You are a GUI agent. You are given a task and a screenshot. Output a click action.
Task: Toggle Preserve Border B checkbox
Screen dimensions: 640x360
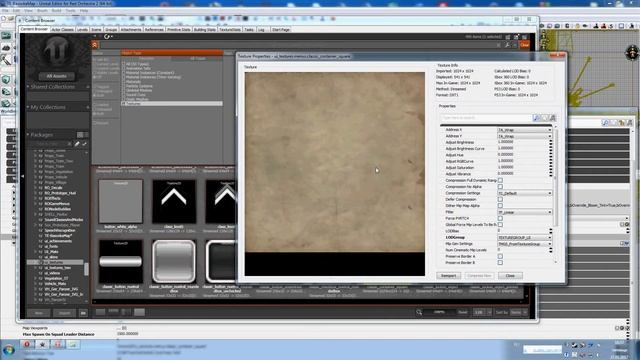(500, 262)
